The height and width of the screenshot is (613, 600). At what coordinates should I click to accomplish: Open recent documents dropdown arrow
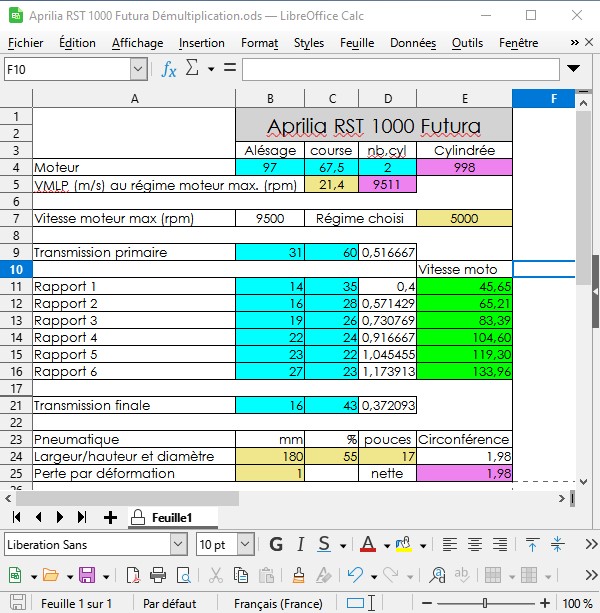pos(70,577)
